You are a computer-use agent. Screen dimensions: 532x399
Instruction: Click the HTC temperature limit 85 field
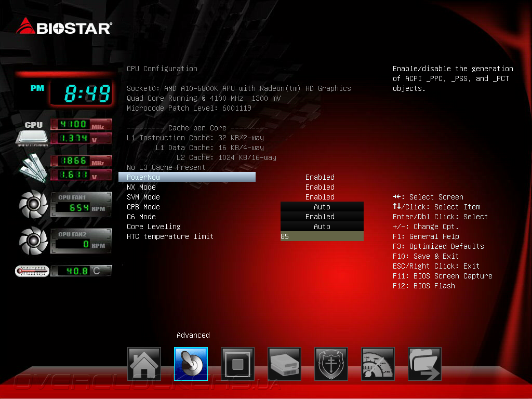[322, 236]
